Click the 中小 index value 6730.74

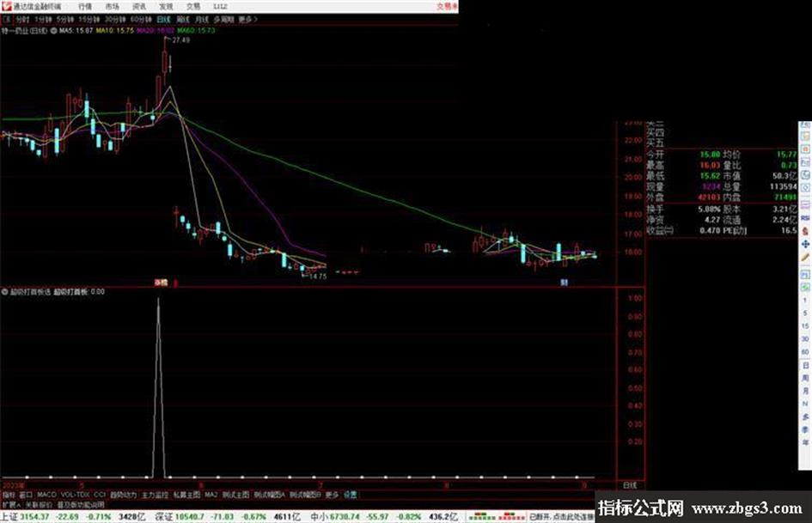(x=343, y=517)
